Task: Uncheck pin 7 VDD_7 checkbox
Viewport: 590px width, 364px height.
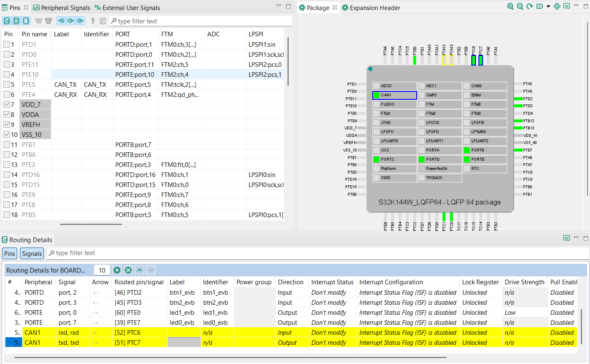Action: point(7,104)
